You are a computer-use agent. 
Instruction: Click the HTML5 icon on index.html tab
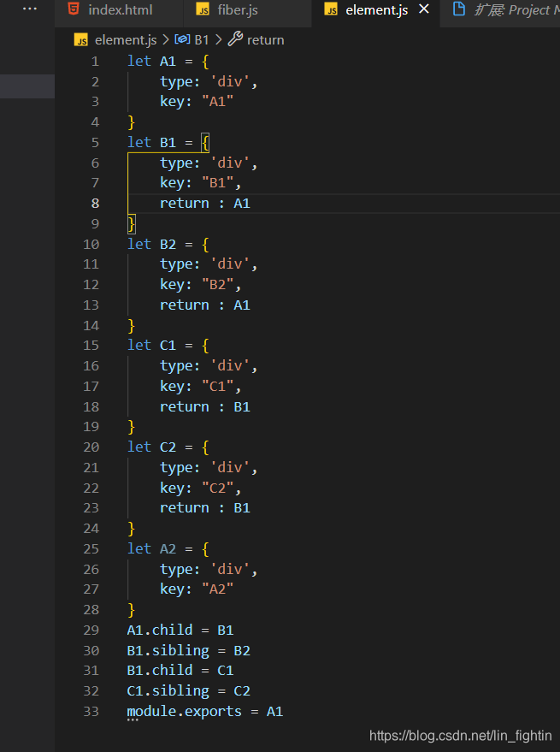point(74,9)
